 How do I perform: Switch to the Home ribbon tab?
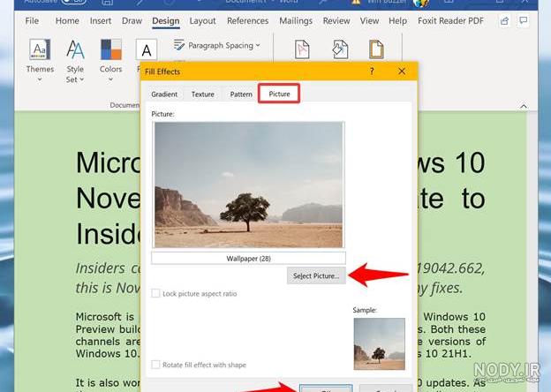pos(67,20)
